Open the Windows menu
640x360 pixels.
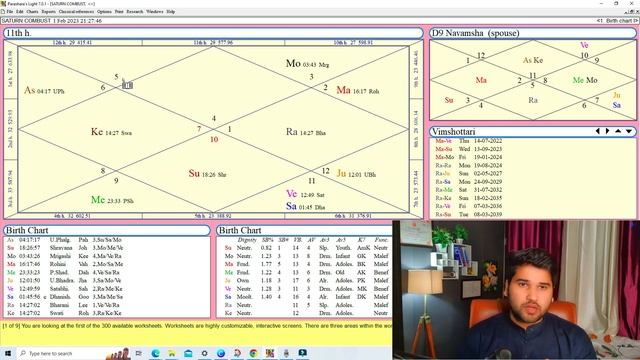(155, 12)
